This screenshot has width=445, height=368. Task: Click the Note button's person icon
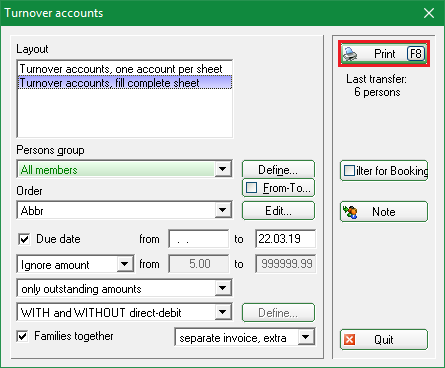click(350, 212)
